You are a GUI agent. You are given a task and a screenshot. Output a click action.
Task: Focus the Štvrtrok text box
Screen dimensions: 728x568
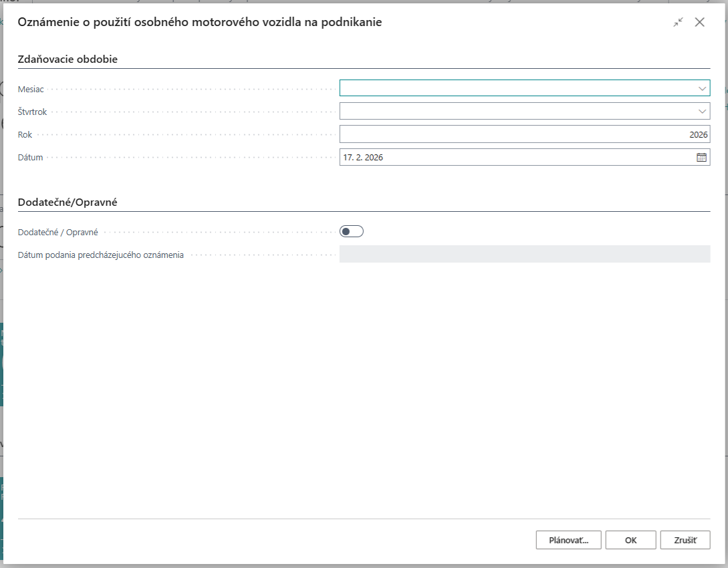click(x=516, y=111)
